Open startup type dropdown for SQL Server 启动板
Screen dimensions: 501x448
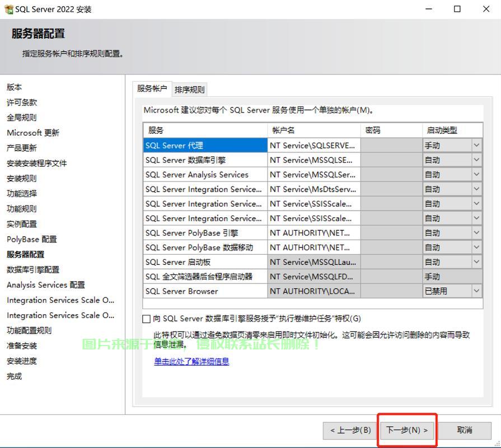pyautogui.click(x=476, y=262)
